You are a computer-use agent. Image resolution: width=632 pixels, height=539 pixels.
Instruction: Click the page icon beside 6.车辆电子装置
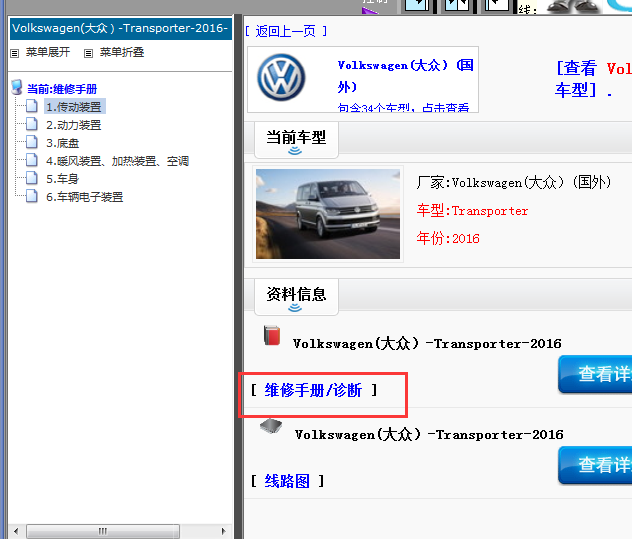tap(32, 196)
